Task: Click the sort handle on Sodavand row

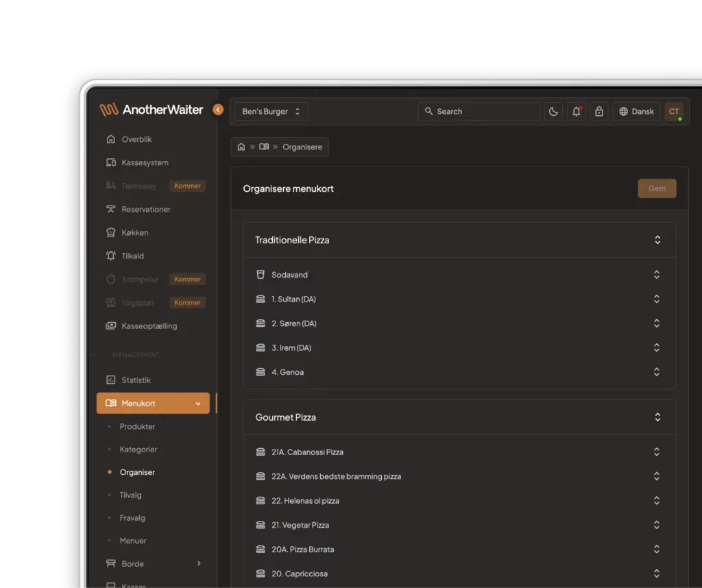Action: click(x=656, y=274)
